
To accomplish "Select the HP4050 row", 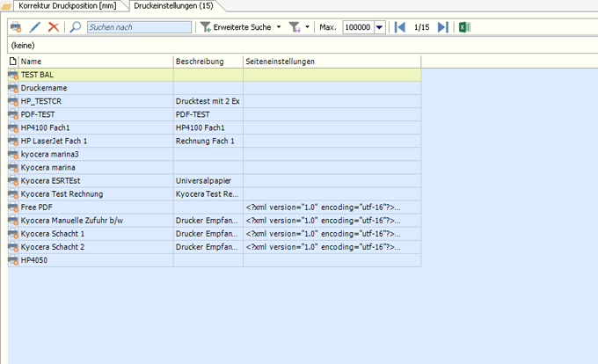I will (215, 260).
